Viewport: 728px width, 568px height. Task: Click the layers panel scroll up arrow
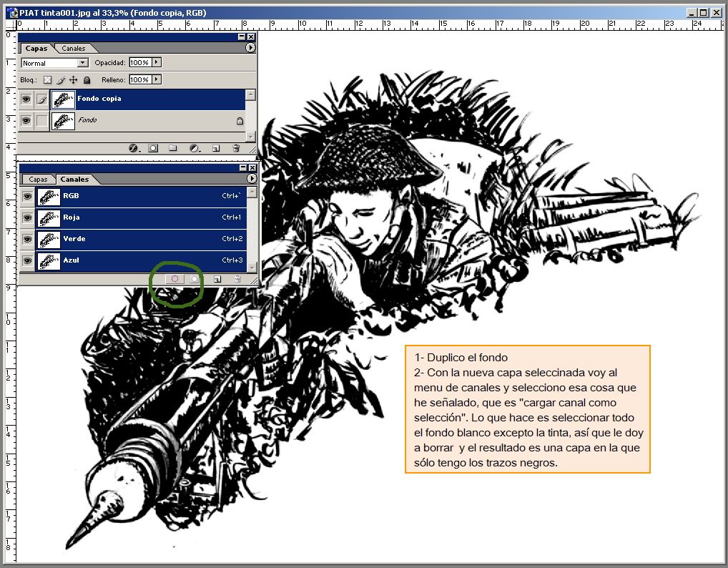(x=251, y=94)
